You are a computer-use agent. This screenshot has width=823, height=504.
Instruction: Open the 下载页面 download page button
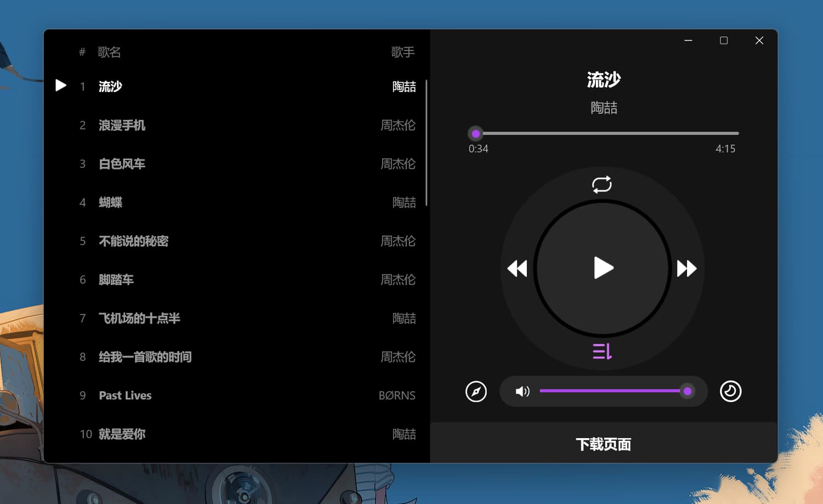click(604, 444)
